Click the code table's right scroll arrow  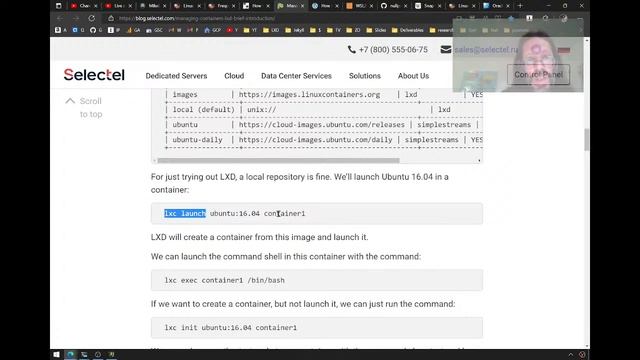click(x=479, y=160)
